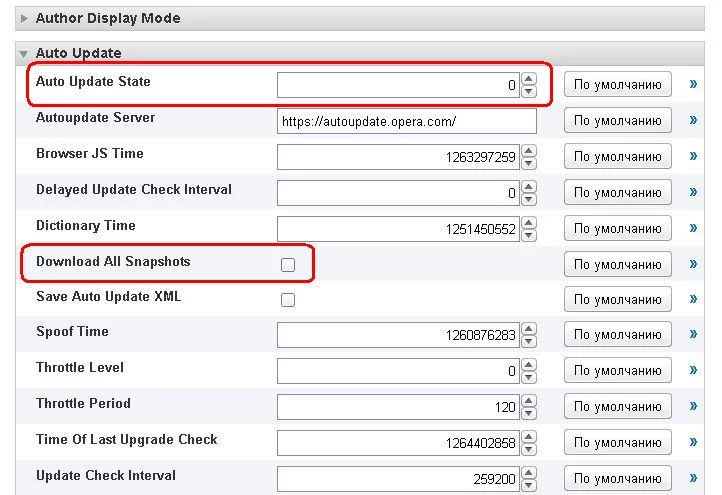Viewport: 722px width, 495px height.
Task: Expand the Author Display Mode section
Action: point(25,18)
